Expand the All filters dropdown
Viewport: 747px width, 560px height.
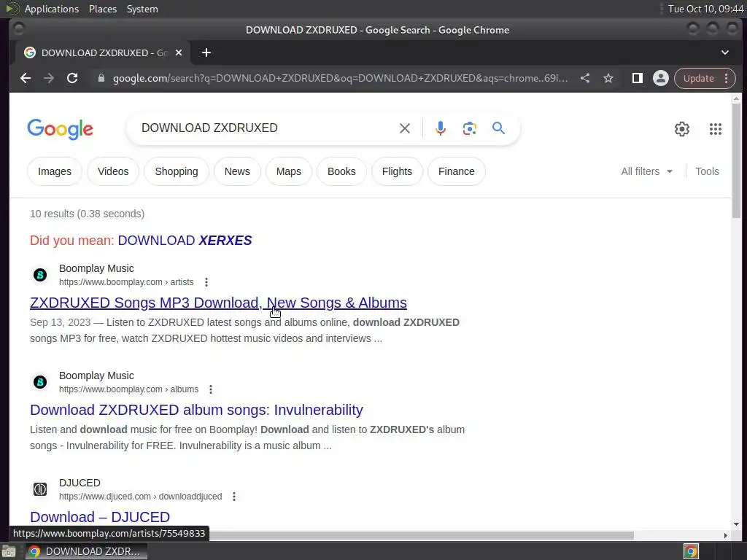pos(646,171)
